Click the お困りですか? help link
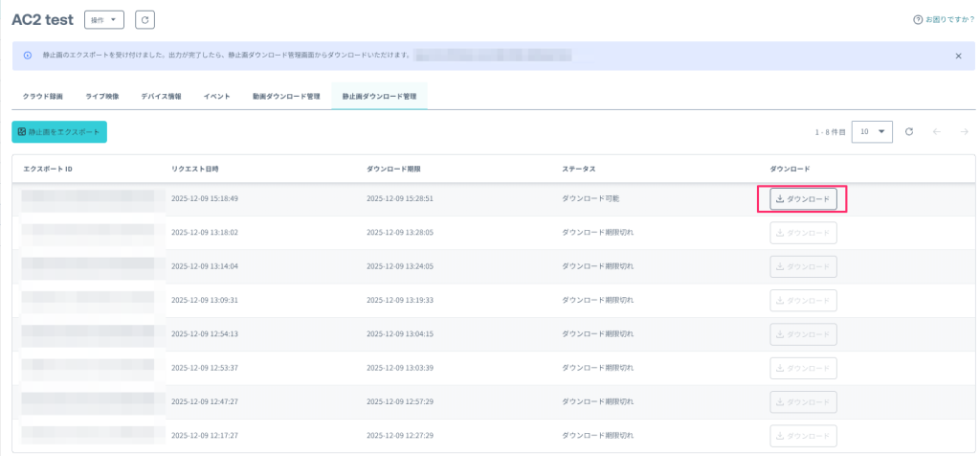Viewport: 980px width, 456px height. click(x=949, y=19)
